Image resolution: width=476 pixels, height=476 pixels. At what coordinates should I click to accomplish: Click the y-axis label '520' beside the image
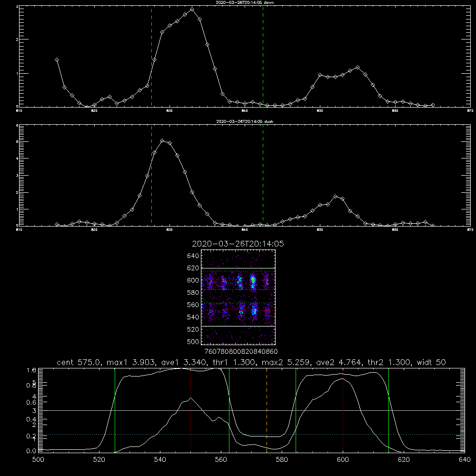pos(193,329)
